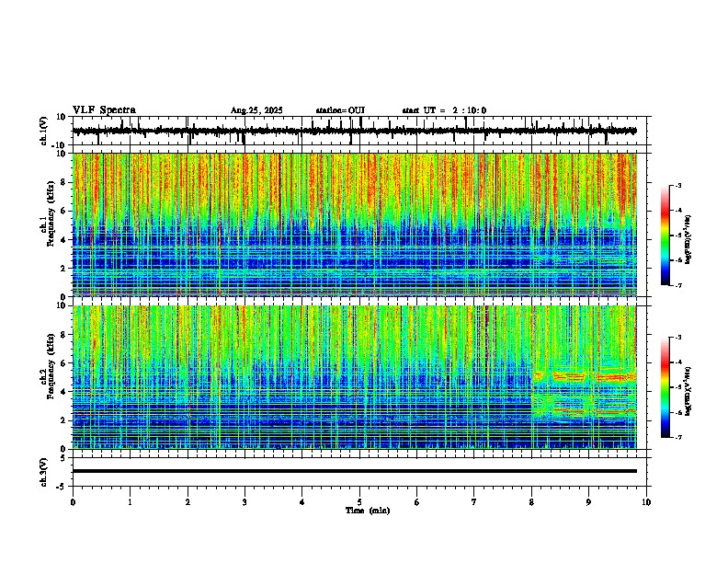The height and width of the screenshot is (563, 728).
Task: Click time axis tick label "0"
Action: point(73,502)
